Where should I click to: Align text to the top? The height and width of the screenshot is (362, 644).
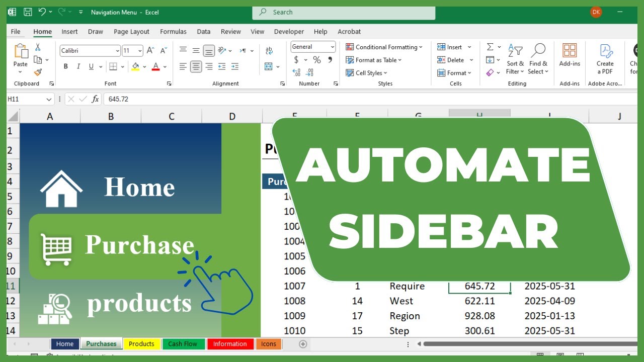tap(183, 50)
